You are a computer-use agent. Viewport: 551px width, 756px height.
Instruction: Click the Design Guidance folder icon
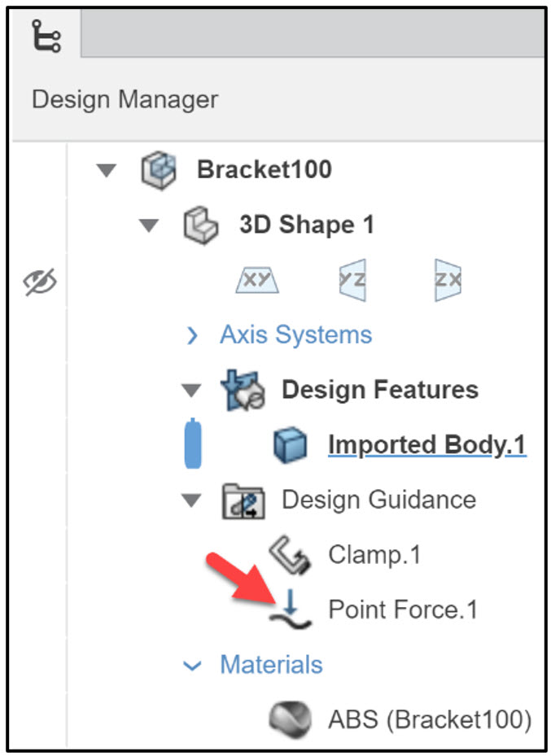tap(243, 500)
